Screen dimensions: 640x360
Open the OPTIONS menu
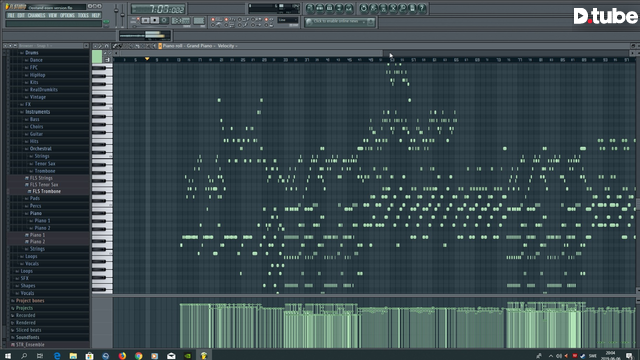(x=67, y=16)
